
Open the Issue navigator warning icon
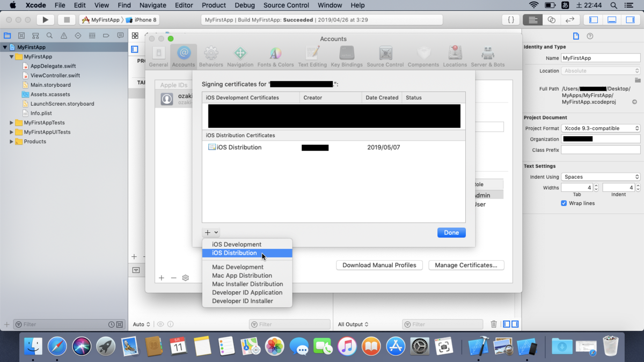[63, 36]
